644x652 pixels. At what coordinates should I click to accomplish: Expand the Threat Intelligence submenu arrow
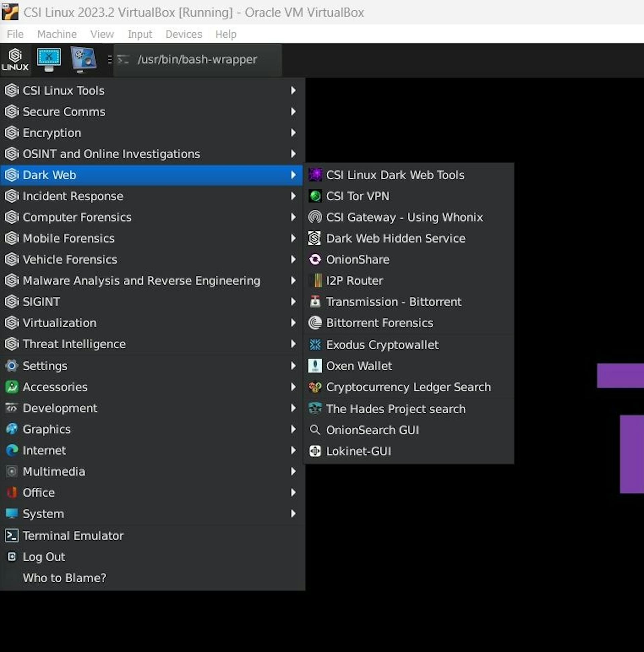tap(293, 344)
